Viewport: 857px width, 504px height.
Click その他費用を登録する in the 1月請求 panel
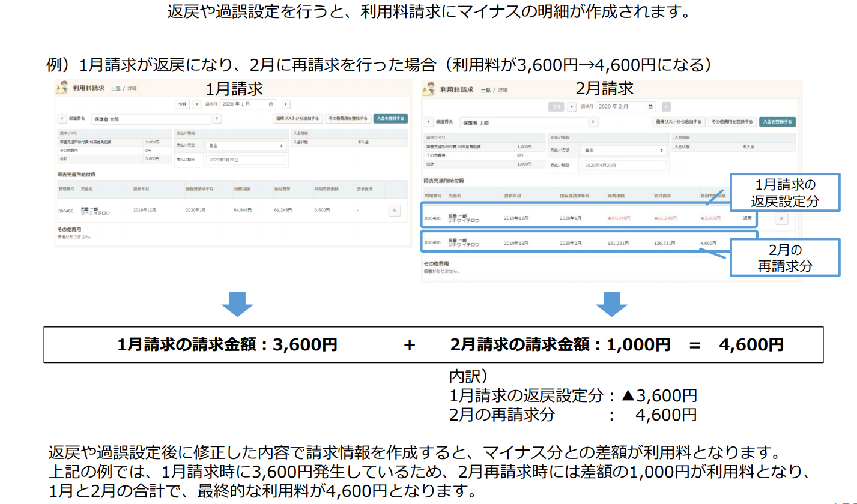coord(347,119)
